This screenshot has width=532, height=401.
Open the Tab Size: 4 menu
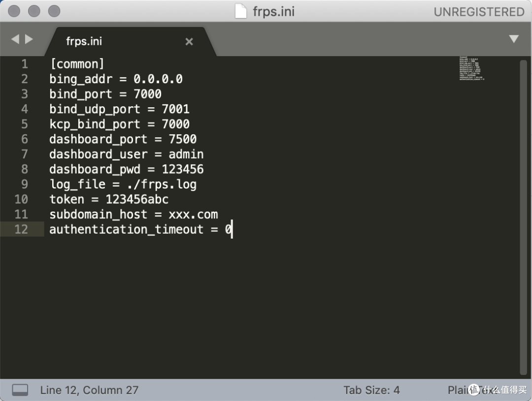(371, 390)
